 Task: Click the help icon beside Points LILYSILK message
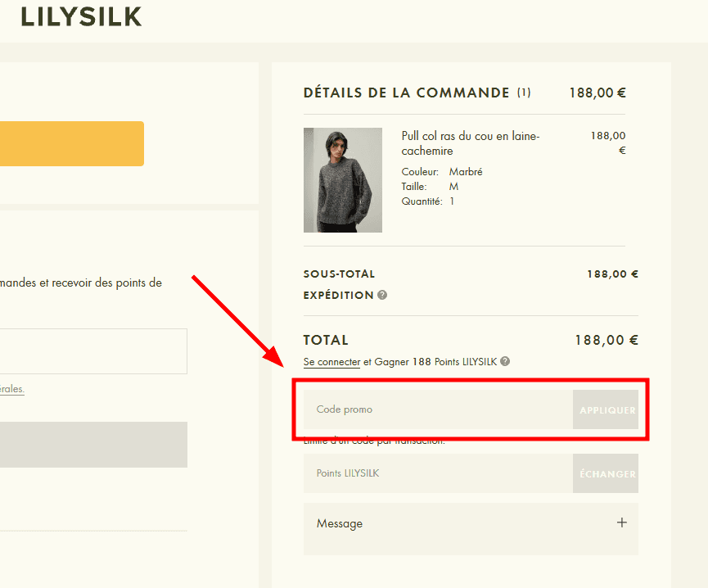(505, 360)
